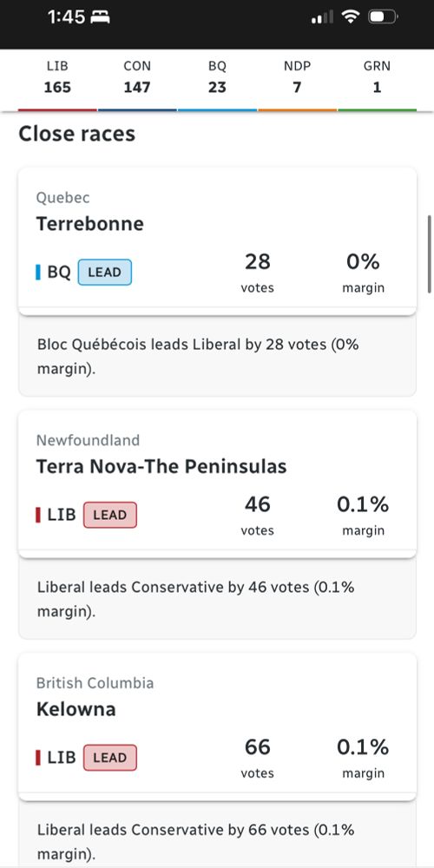Screen dimensions: 434x868
Task: Click the blue BQ party color bar
Action: pyautogui.click(x=38, y=273)
